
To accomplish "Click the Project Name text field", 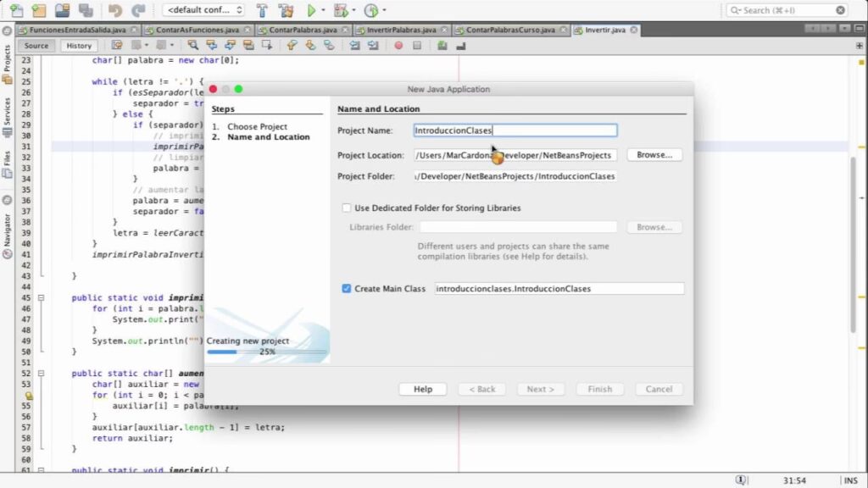I will 515,130.
